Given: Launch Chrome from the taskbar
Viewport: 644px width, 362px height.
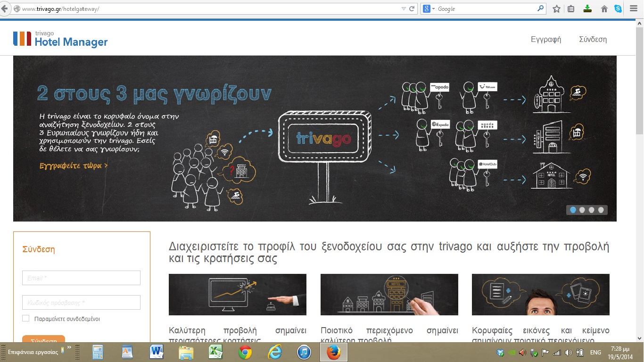Looking at the screenshot, I should tap(245, 352).
